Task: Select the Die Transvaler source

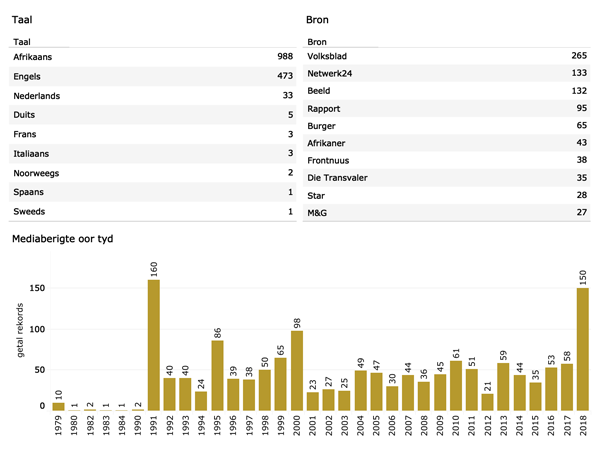Action: point(445,177)
